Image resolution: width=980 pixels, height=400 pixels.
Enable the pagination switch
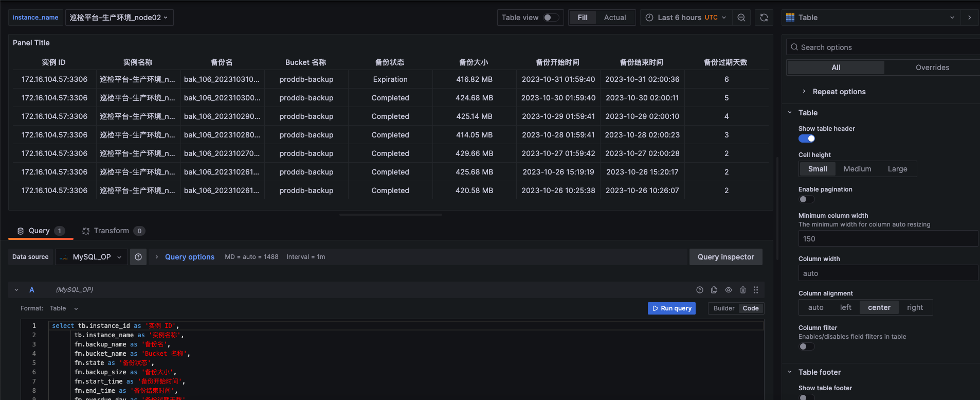807,199
